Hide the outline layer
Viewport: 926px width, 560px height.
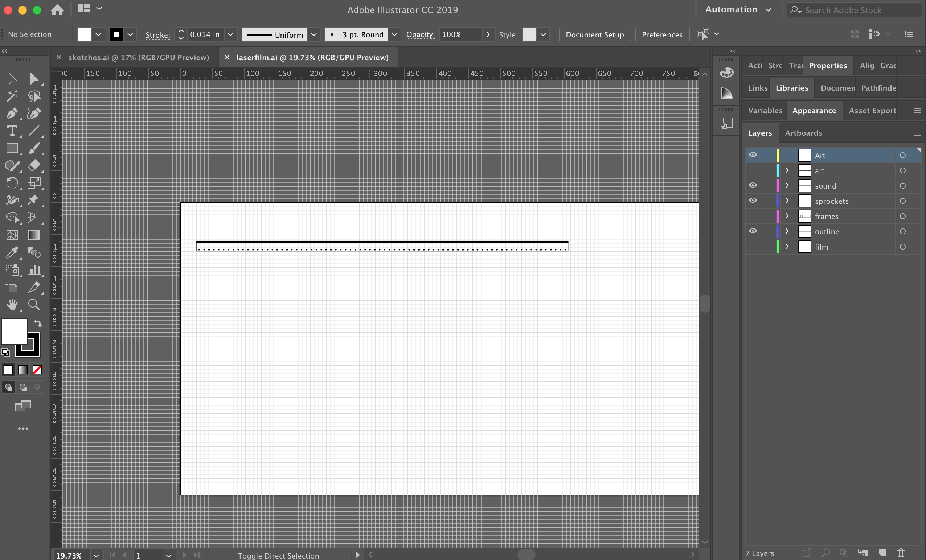(x=753, y=231)
